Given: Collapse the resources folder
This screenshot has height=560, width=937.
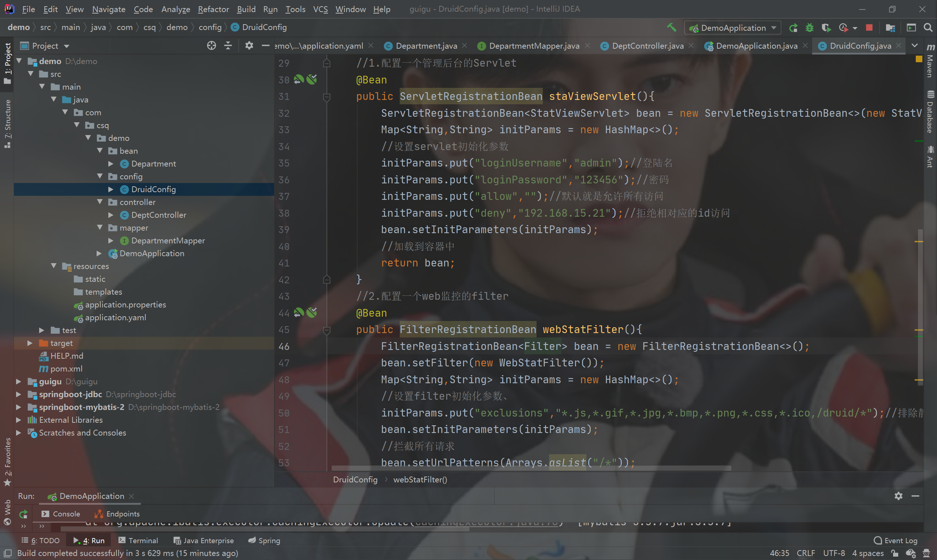Looking at the screenshot, I should point(53,266).
